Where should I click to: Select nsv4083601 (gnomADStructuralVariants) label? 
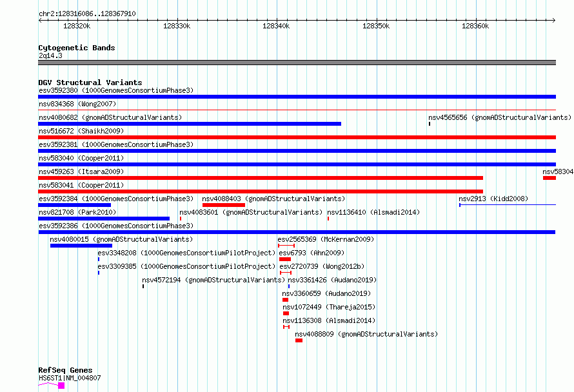point(251,212)
